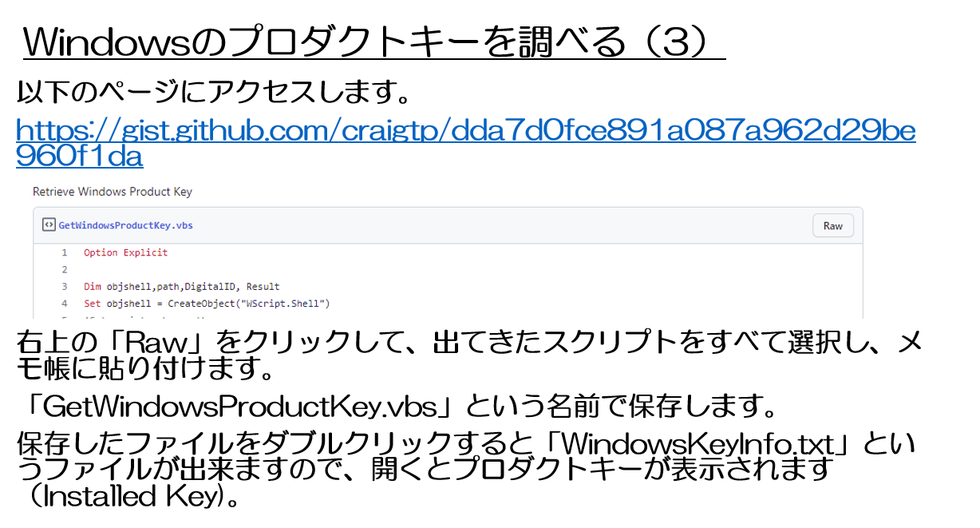980x528 pixels.
Task: Click the "Retrieve Windows Product Key" gist title
Action: click(113, 192)
